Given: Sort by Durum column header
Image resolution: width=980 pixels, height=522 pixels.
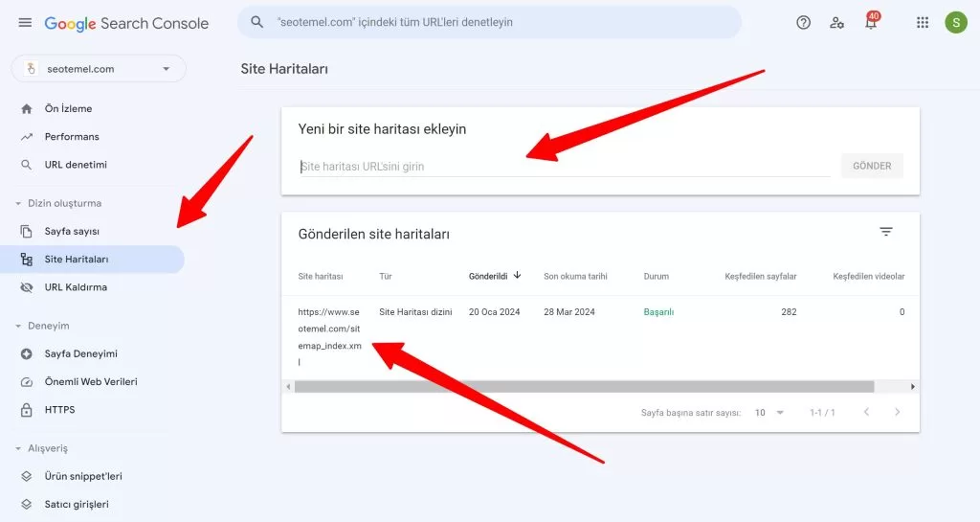Looking at the screenshot, I should click(657, 276).
